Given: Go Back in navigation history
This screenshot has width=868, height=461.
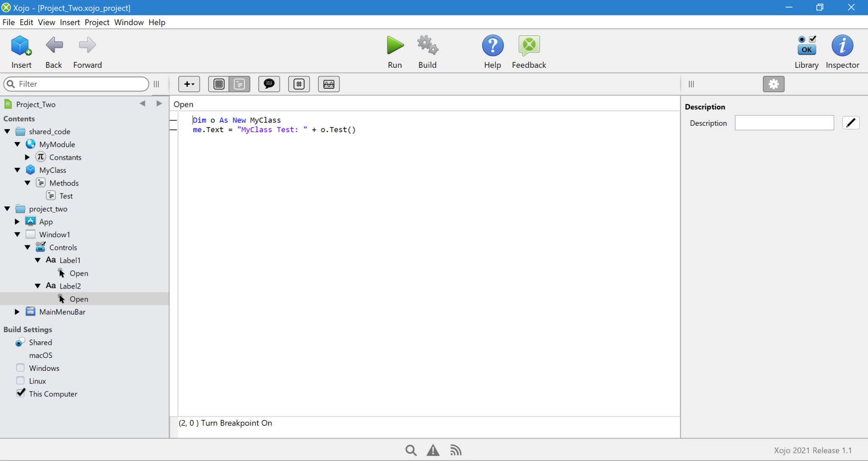Looking at the screenshot, I should click(x=54, y=52).
